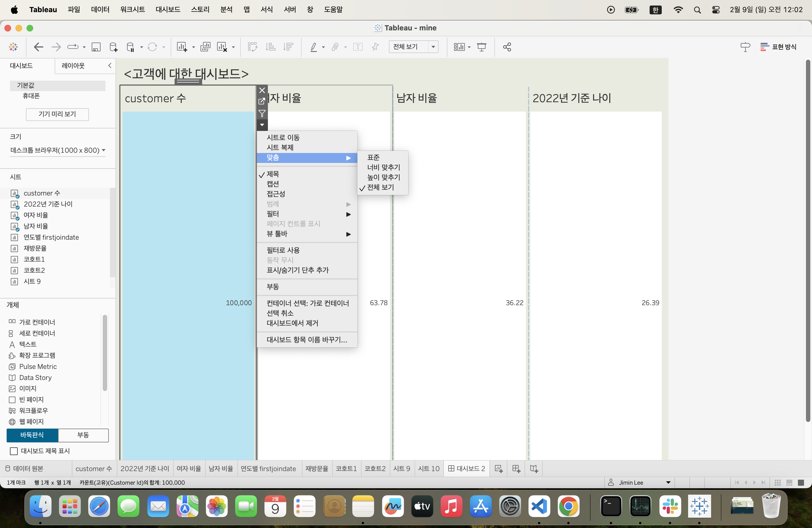Click the redo forward arrow

click(x=56, y=47)
